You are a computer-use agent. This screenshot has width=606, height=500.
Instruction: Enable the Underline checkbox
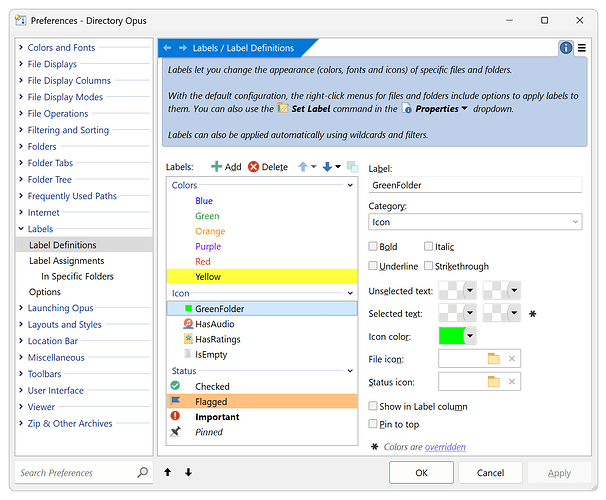pyautogui.click(x=373, y=266)
